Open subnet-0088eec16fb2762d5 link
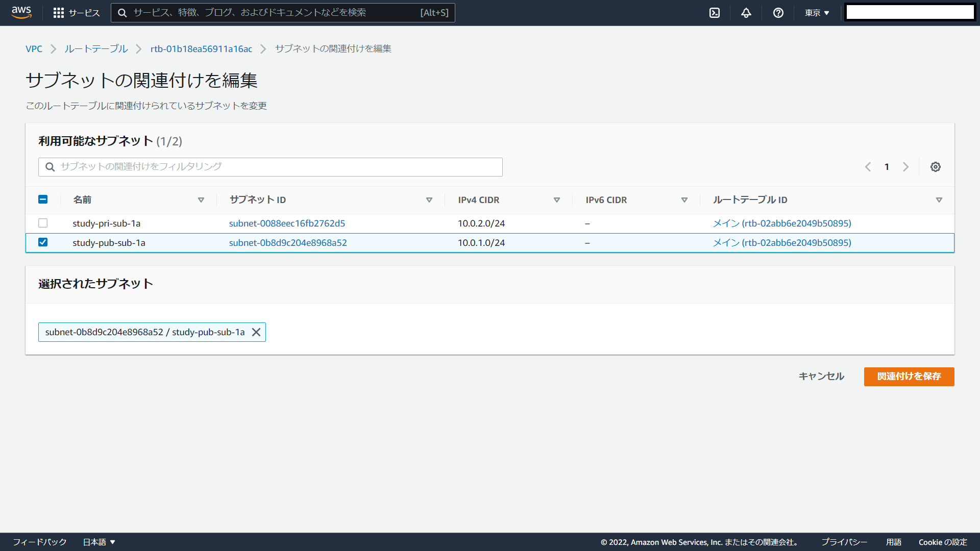The height and width of the screenshot is (551, 980). 287,223
